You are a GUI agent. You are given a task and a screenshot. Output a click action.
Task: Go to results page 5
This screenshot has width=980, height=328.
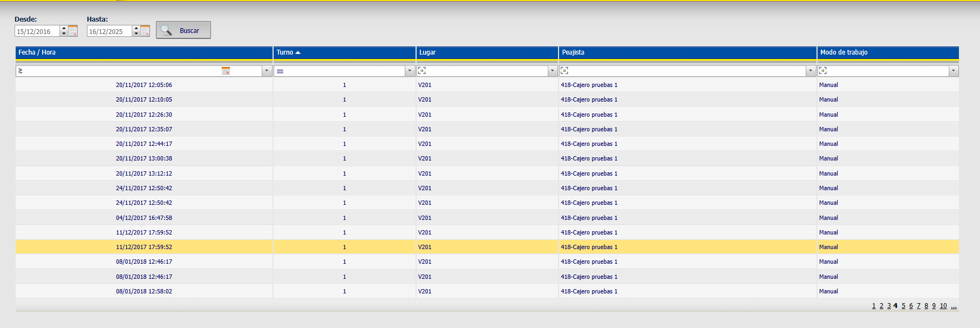(903, 306)
